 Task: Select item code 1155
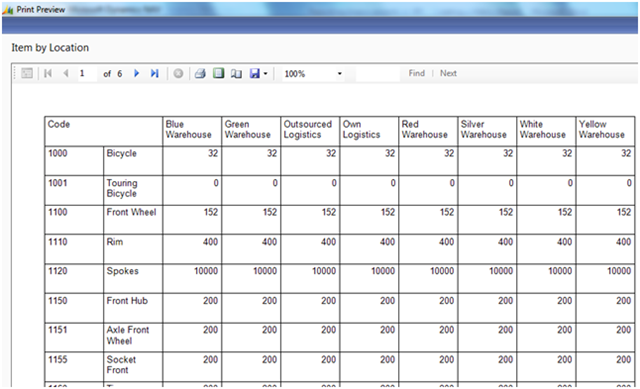tap(58, 360)
